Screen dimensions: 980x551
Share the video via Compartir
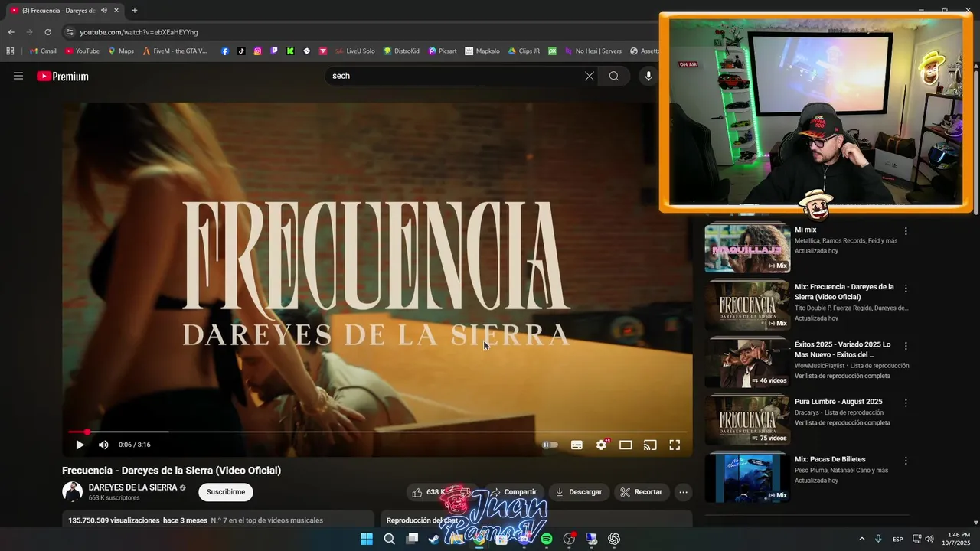tap(514, 492)
